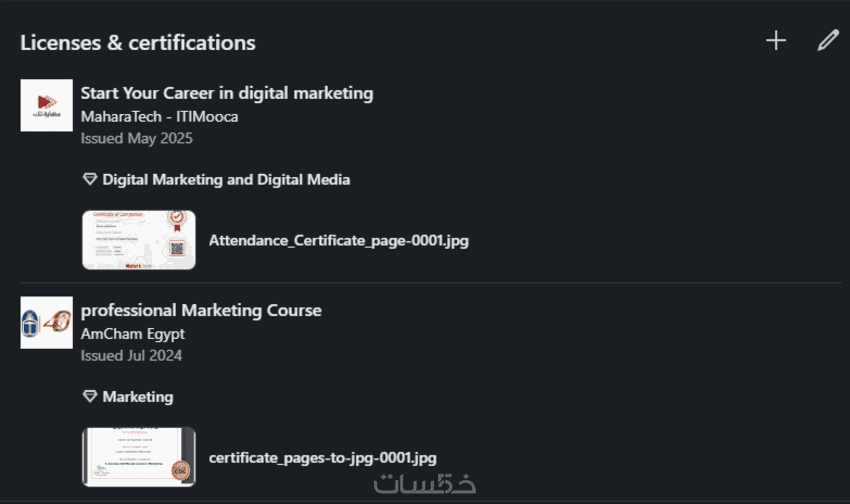View the Marketing skill label
This screenshot has width=850, height=504.
click(137, 397)
